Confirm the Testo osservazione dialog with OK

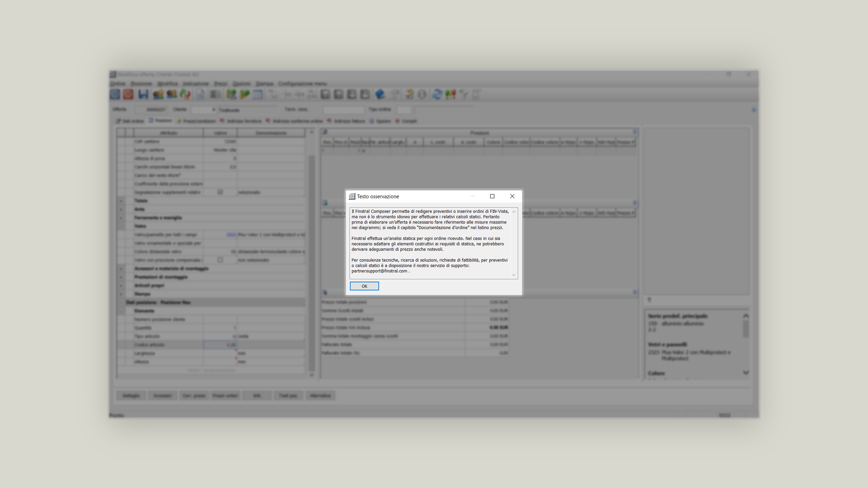click(364, 286)
